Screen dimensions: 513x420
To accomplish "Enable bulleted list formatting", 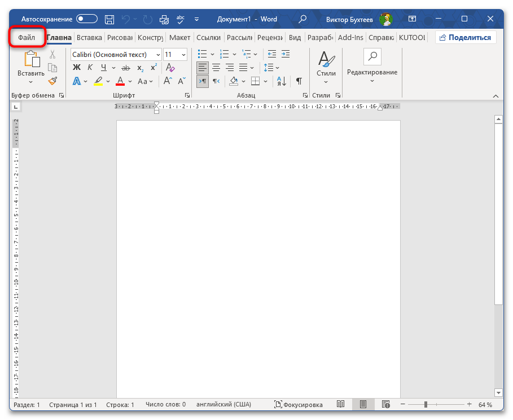I will click(x=202, y=54).
